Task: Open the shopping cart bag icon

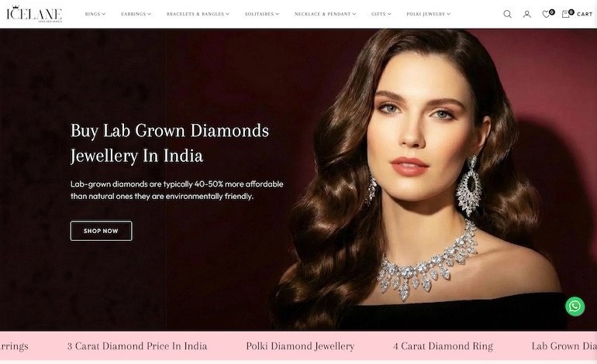Action: [566, 14]
